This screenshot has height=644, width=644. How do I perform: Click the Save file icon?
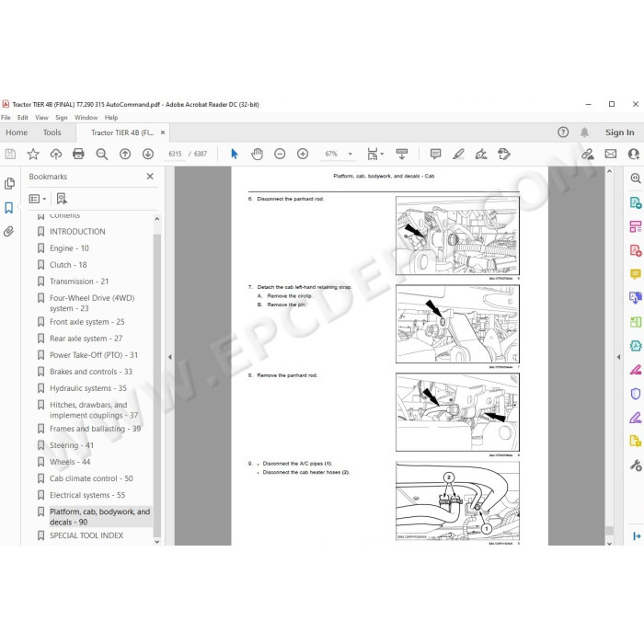click(x=10, y=154)
